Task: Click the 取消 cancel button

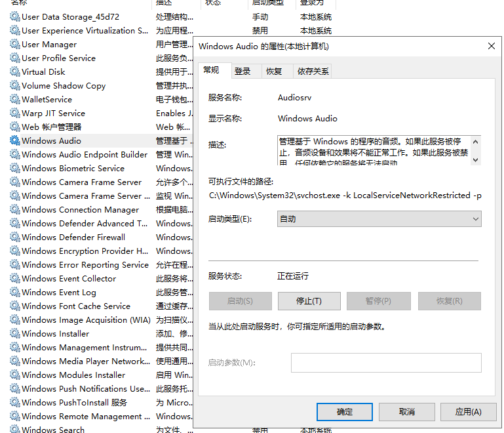Action: coord(406,411)
